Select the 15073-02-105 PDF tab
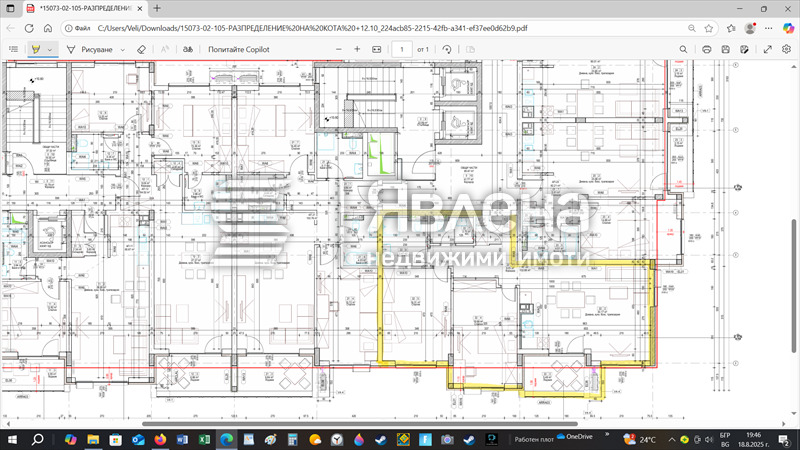 (x=85, y=9)
